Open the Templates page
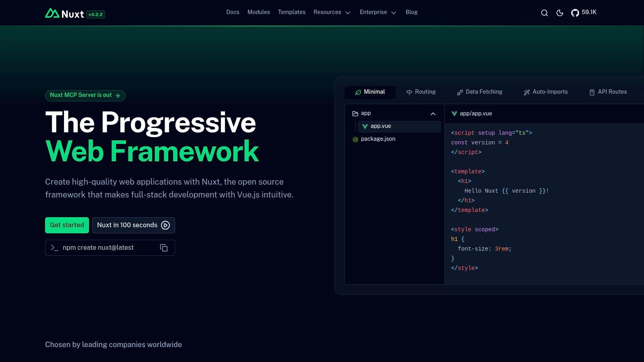The image size is (644, 362). (x=292, y=12)
